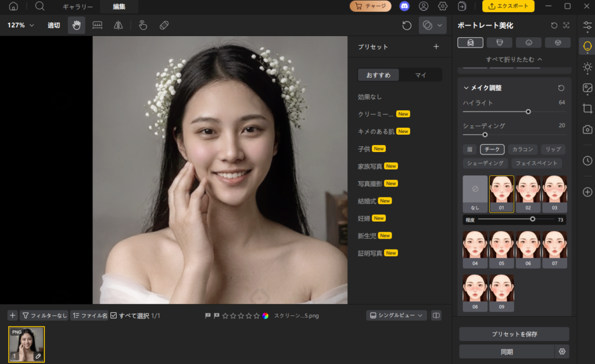Open the フィルターなし filter menu
Viewport: 595px width, 364px height.
coord(44,315)
